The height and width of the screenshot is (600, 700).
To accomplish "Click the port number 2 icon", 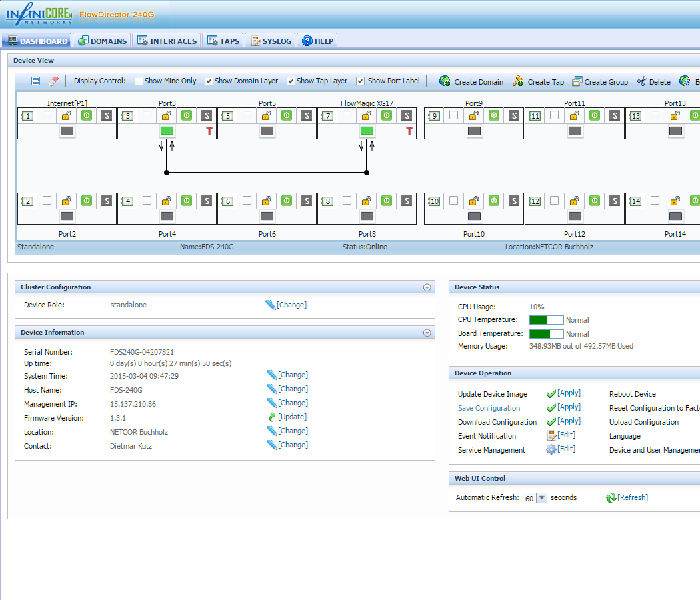I will [x=28, y=201].
